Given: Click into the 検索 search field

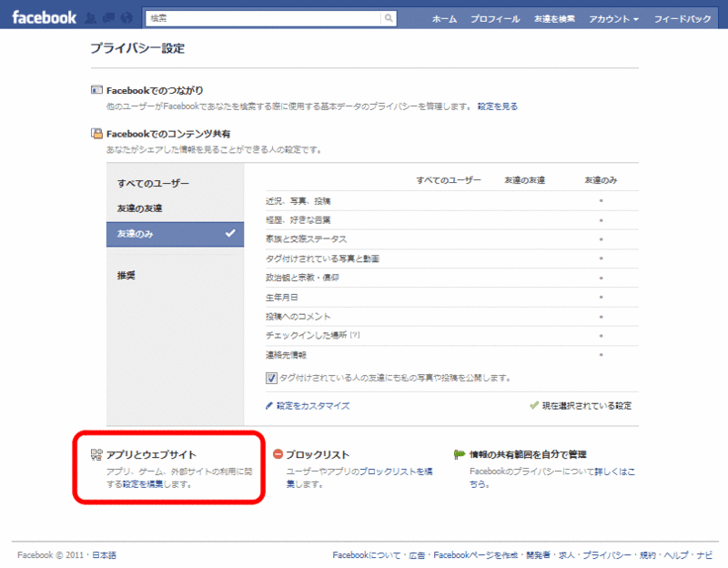Looking at the screenshot, I should [263, 18].
